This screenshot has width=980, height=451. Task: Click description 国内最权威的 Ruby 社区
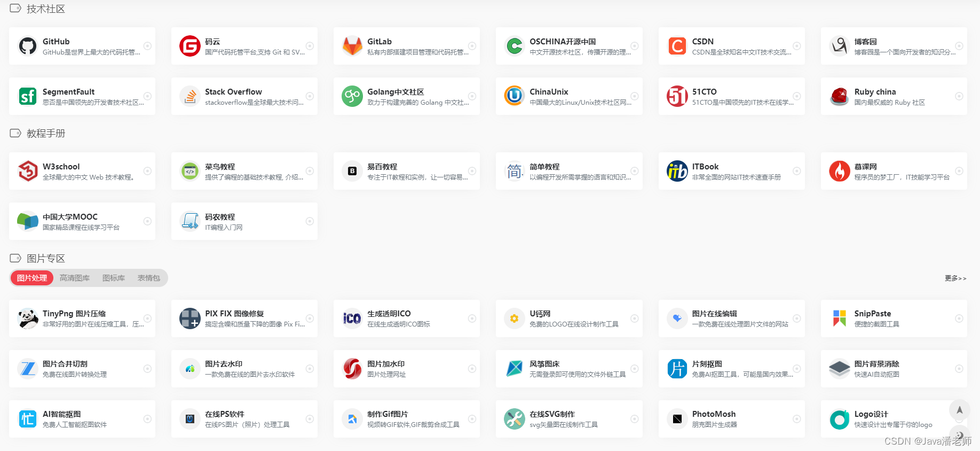pyautogui.click(x=890, y=103)
